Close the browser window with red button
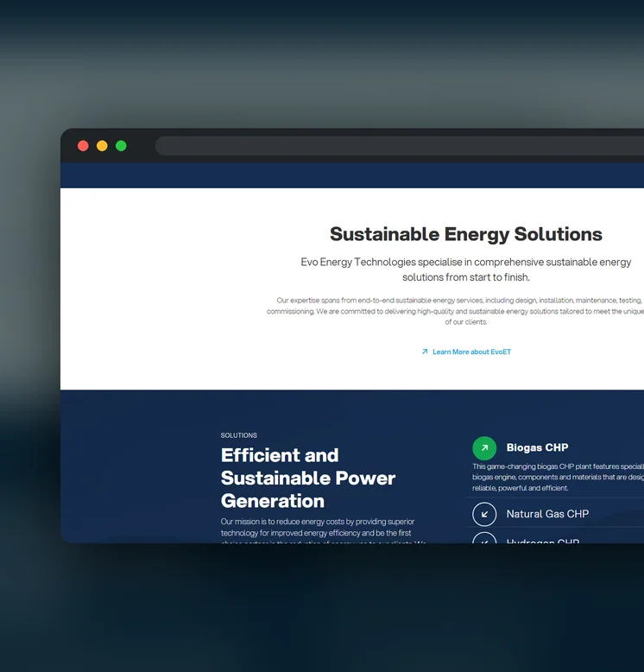This screenshot has width=644, height=672. [x=83, y=146]
